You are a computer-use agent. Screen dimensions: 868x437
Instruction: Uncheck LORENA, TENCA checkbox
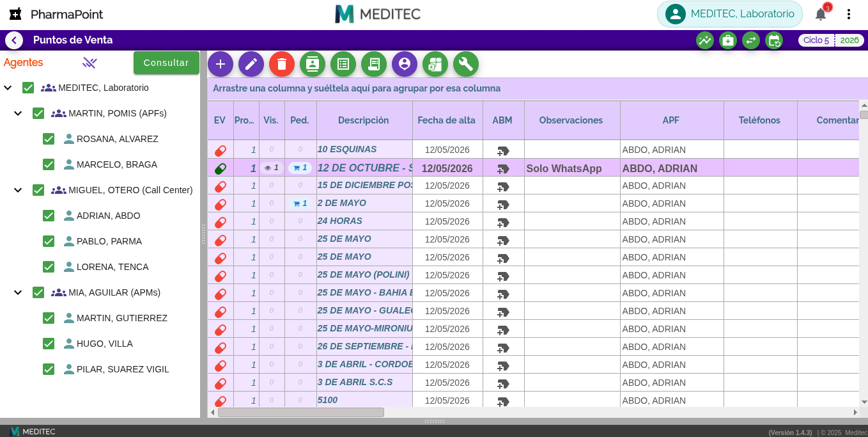(x=49, y=267)
